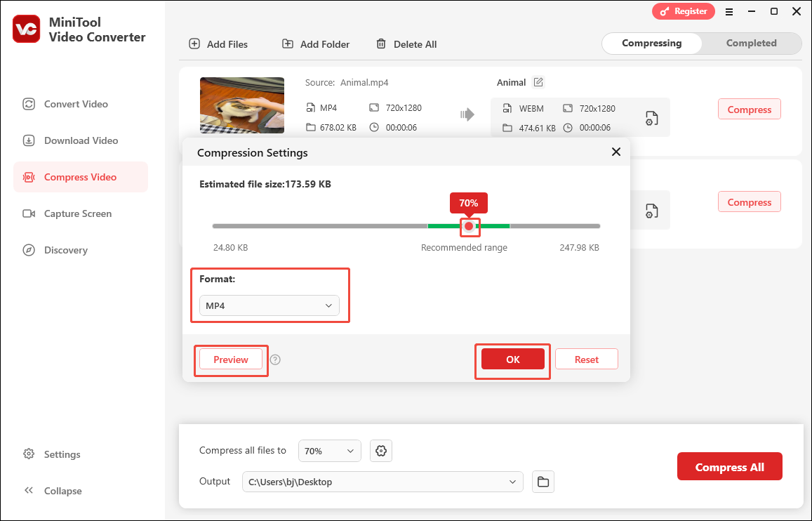Click the browse output folder icon
This screenshot has height=521, width=812.
point(543,482)
